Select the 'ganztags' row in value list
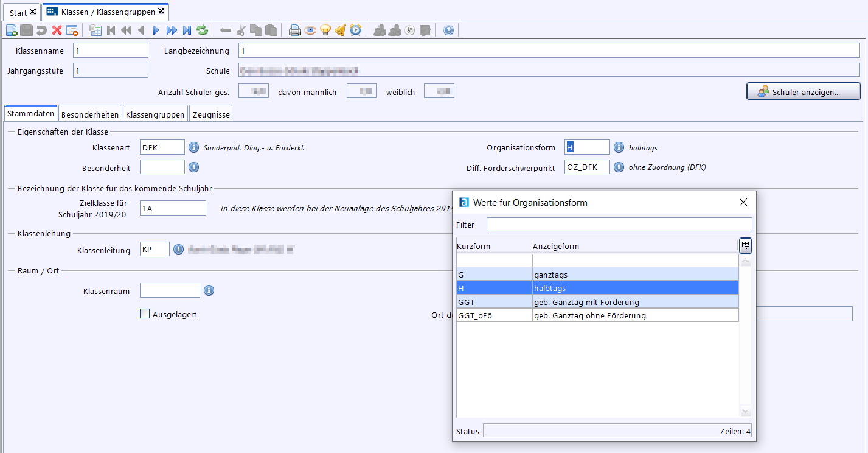This screenshot has height=453, width=868. pos(597,275)
